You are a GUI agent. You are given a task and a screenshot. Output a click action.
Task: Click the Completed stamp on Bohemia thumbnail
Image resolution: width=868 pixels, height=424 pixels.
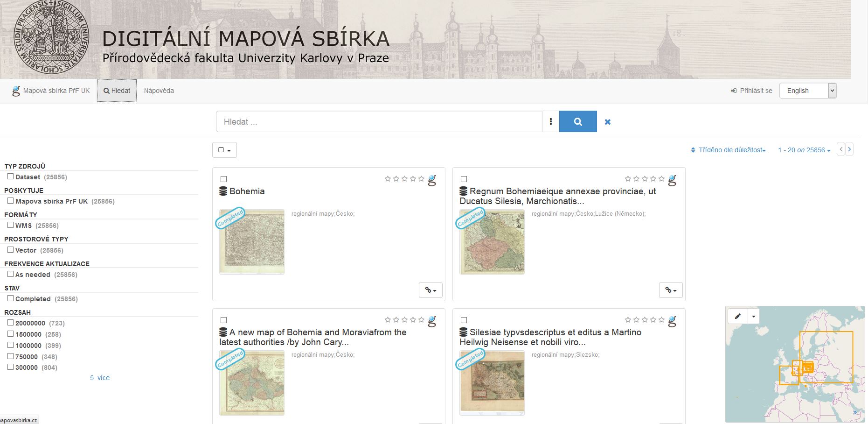[230, 218]
